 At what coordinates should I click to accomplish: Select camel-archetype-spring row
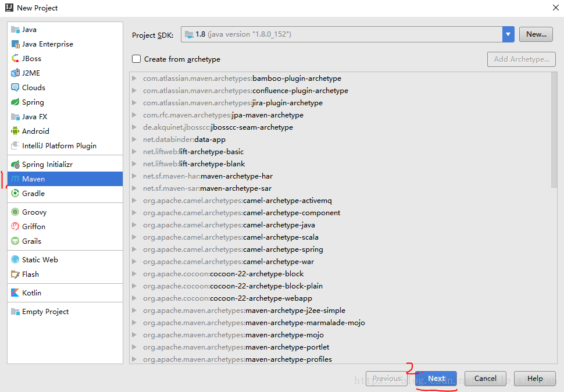(x=340, y=250)
